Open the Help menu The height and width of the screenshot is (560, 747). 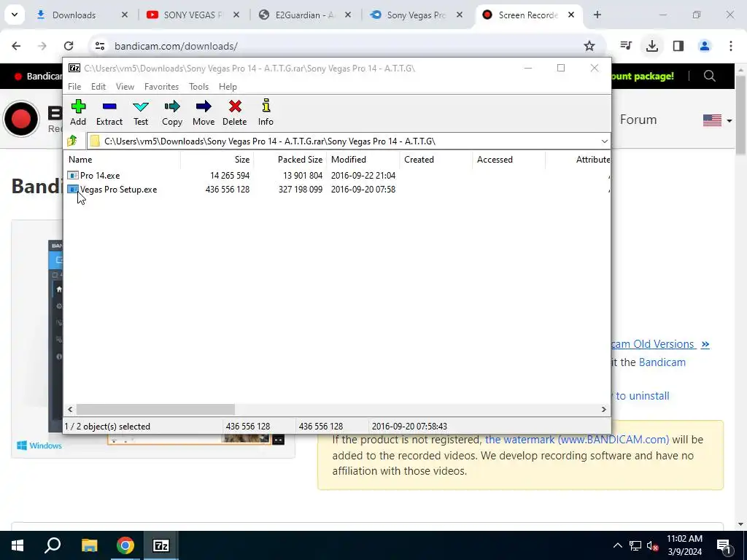coord(228,87)
